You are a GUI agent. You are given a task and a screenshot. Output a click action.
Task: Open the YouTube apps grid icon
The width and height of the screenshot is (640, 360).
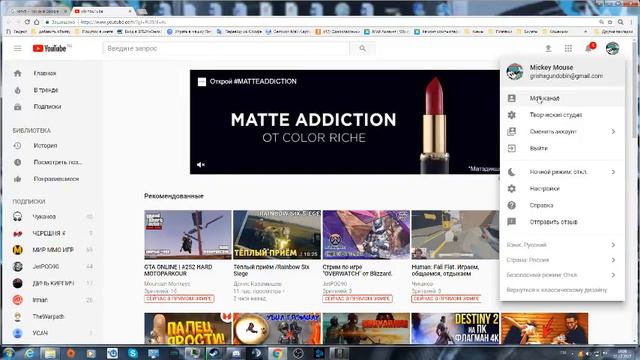(x=568, y=49)
